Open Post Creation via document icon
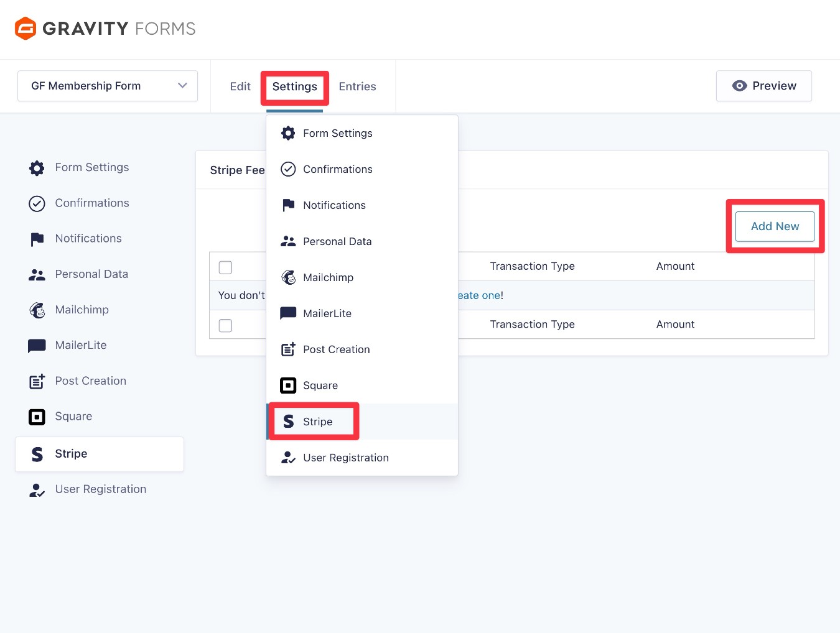Viewport: 840px width, 633px height. [x=37, y=381]
